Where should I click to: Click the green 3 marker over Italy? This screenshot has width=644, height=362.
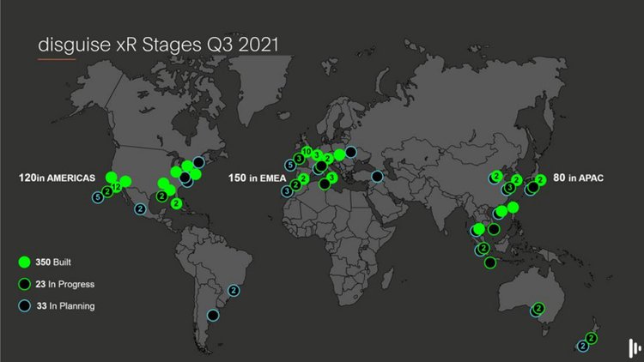[331, 178]
